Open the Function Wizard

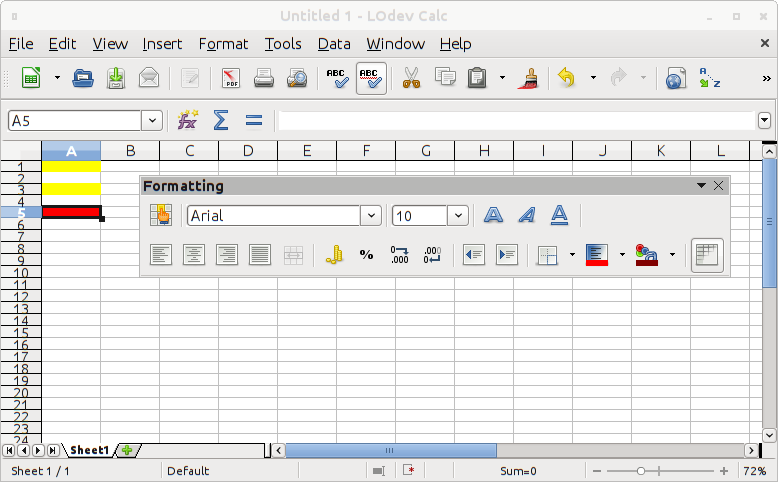pos(187,120)
